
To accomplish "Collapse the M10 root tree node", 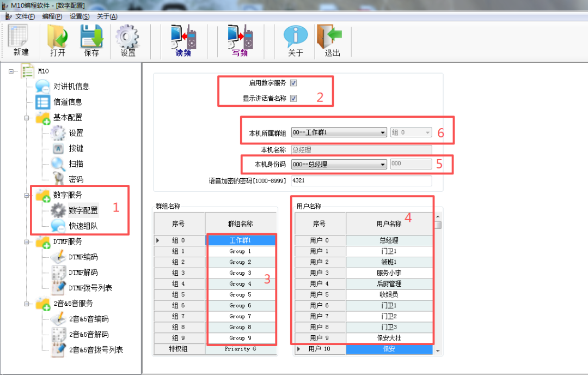I will 11,71.
